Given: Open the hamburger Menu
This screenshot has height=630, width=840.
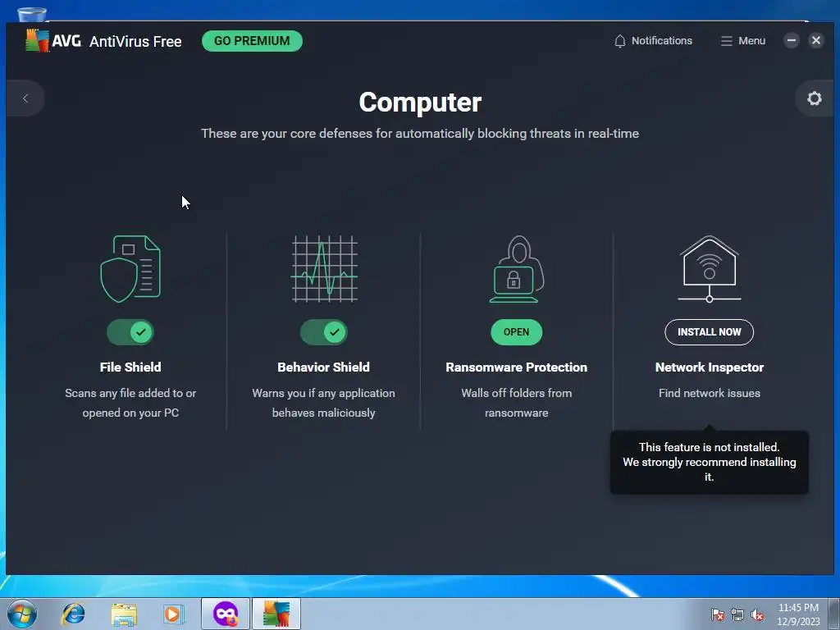Looking at the screenshot, I should 743,41.
